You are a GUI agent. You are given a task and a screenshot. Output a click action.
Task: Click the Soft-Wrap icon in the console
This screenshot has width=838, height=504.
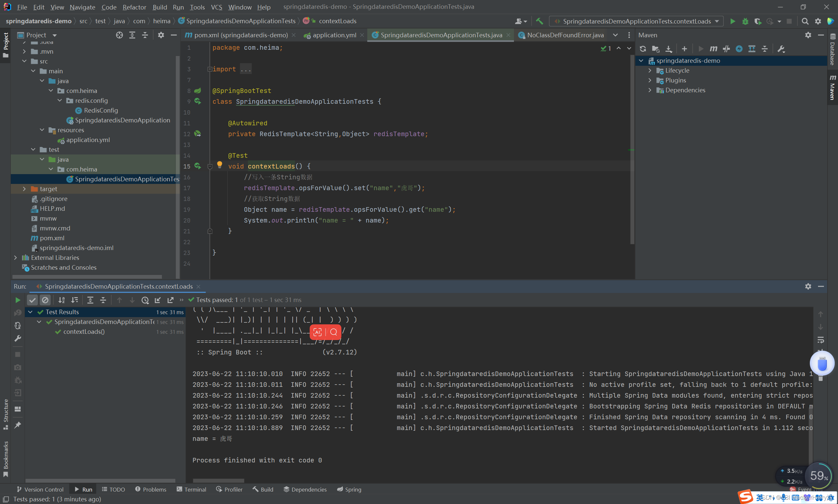(x=821, y=340)
